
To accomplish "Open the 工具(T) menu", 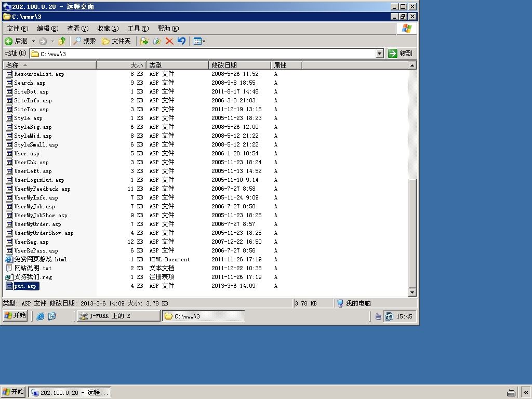I will click(x=138, y=29).
